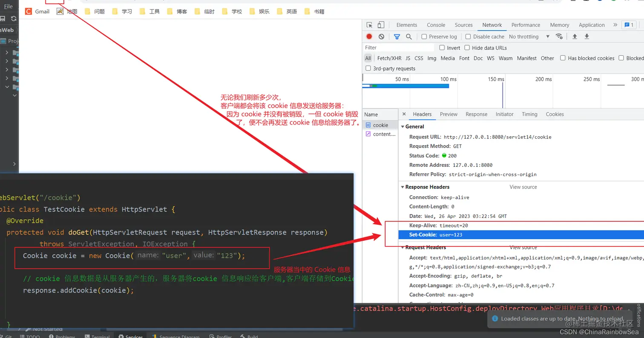Open the 学习 bookmark folder
644x338 pixels.
[x=122, y=11]
